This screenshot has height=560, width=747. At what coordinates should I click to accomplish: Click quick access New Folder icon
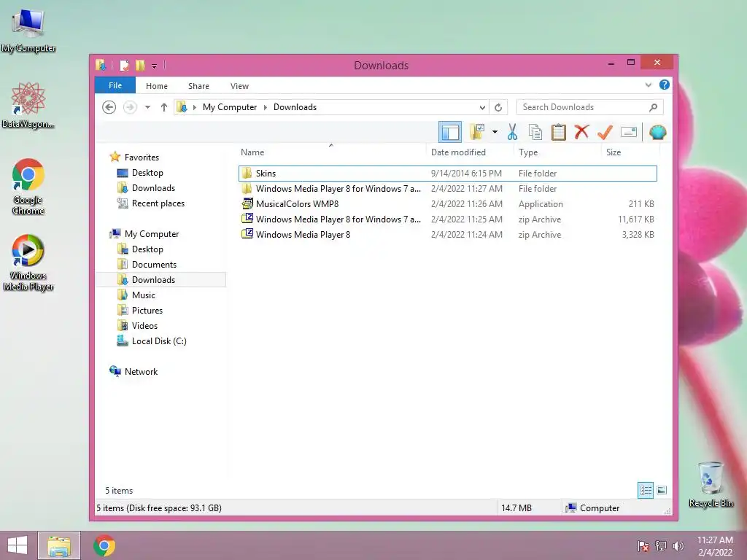140,65
